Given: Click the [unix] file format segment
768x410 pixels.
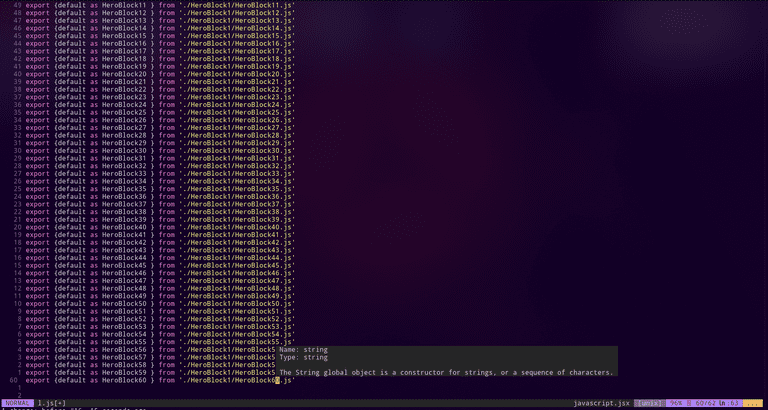Looking at the screenshot, I should (x=650, y=400).
